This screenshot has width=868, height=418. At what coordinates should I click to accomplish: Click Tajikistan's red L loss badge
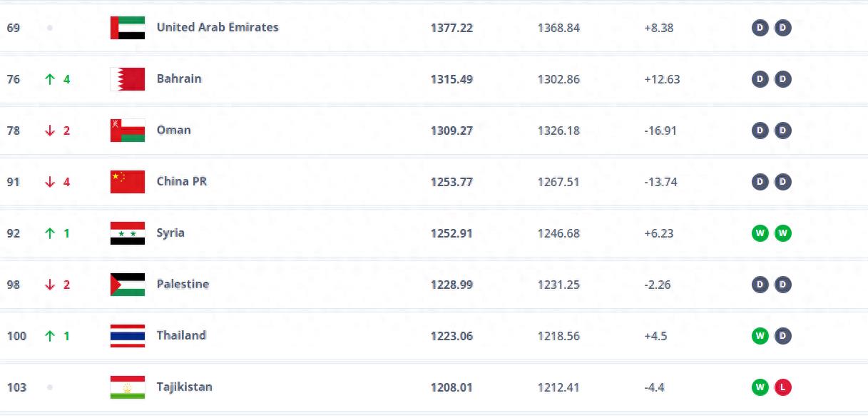pyautogui.click(x=783, y=387)
